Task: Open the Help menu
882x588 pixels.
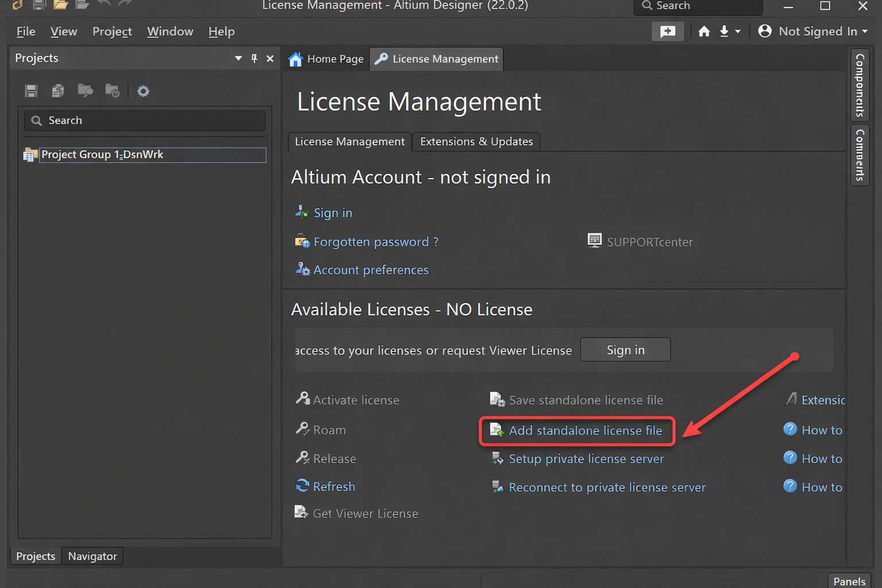Action: (x=222, y=32)
